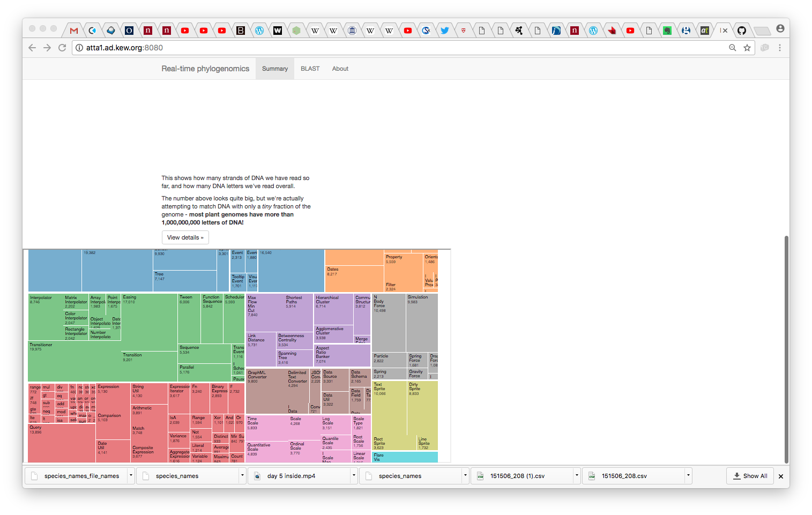Reload the current page

(62, 48)
